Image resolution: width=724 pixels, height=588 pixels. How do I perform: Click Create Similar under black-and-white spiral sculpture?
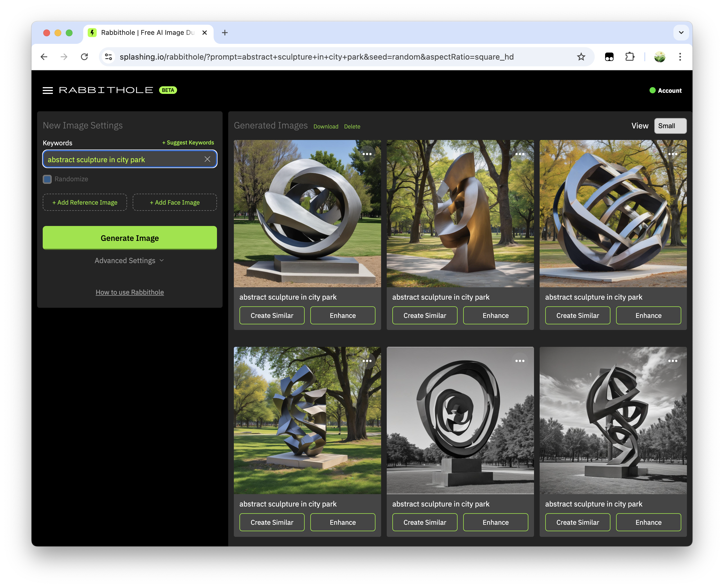pos(425,522)
